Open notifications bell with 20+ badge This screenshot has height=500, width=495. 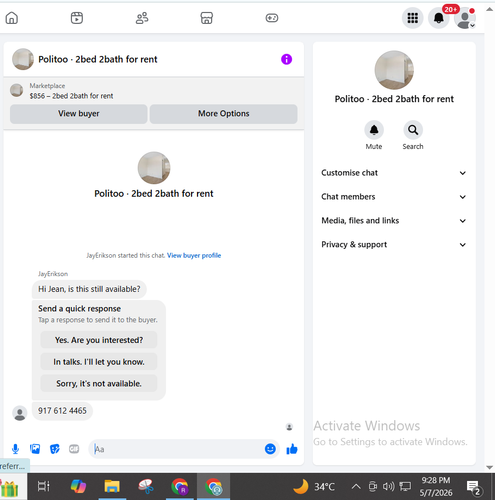[x=439, y=18]
